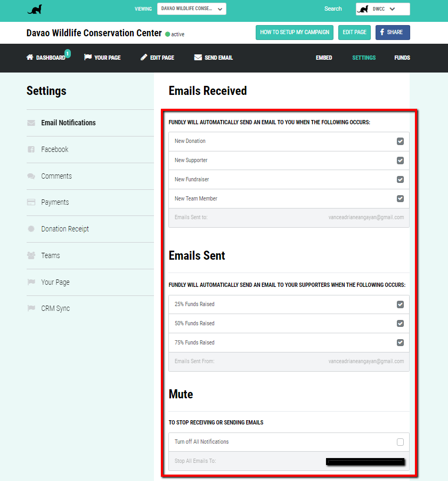Viewport: 448px width, 481px height.
Task: Uncheck New Team Member notification
Action: pos(400,198)
